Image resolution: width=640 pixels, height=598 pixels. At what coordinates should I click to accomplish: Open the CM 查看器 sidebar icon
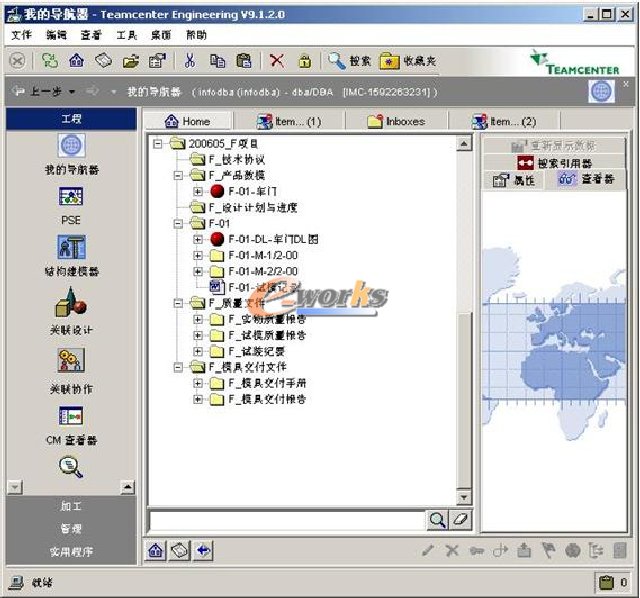point(71,415)
